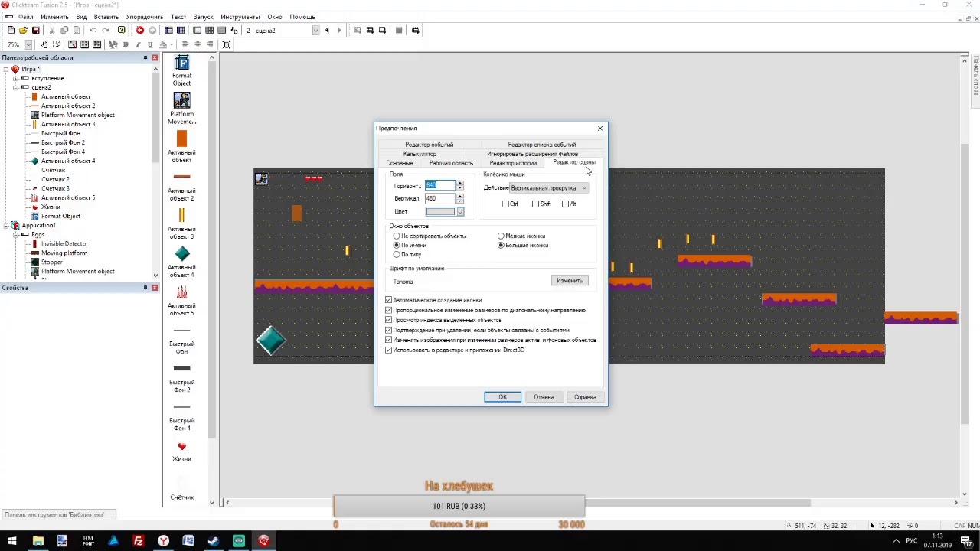Open the Действие dropdown (Вертикальная прокрутка)
The height and width of the screenshot is (551, 980).
point(549,187)
